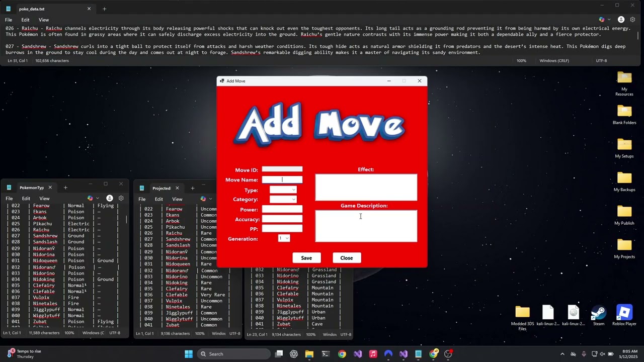Click Copilot icon in Projected Notepad window

(203, 199)
